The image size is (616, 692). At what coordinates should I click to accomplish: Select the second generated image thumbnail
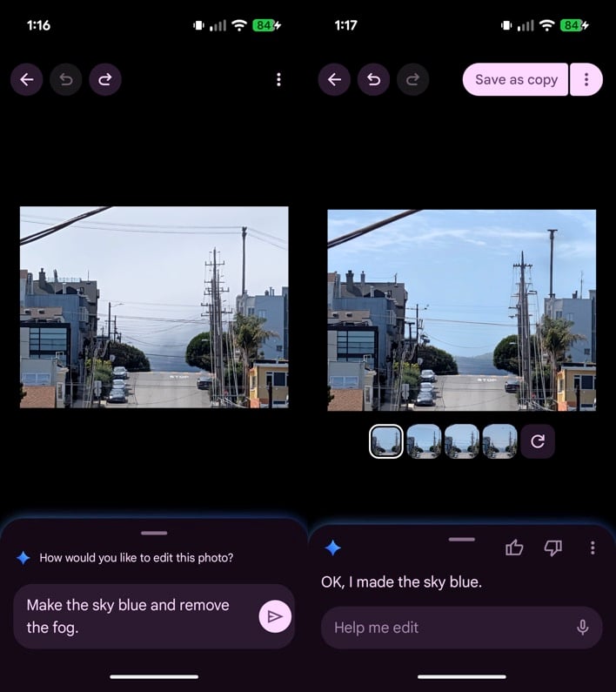[x=424, y=441]
